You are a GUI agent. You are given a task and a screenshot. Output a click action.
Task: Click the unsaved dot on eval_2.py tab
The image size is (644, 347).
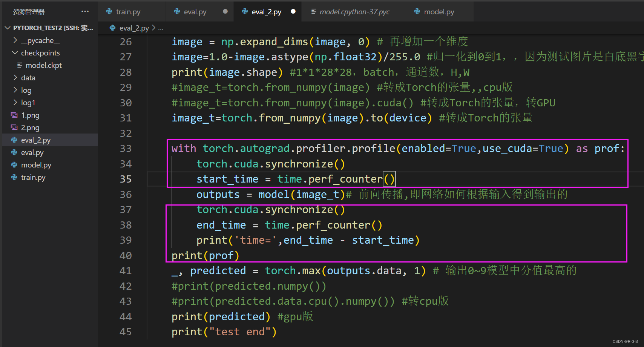(x=293, y=11)
